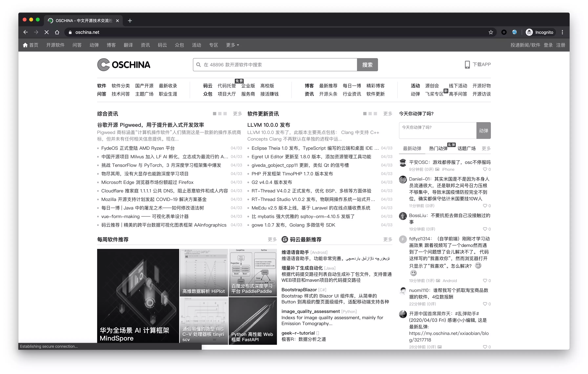Like nuomi110 post heart icon

(485, 304)
